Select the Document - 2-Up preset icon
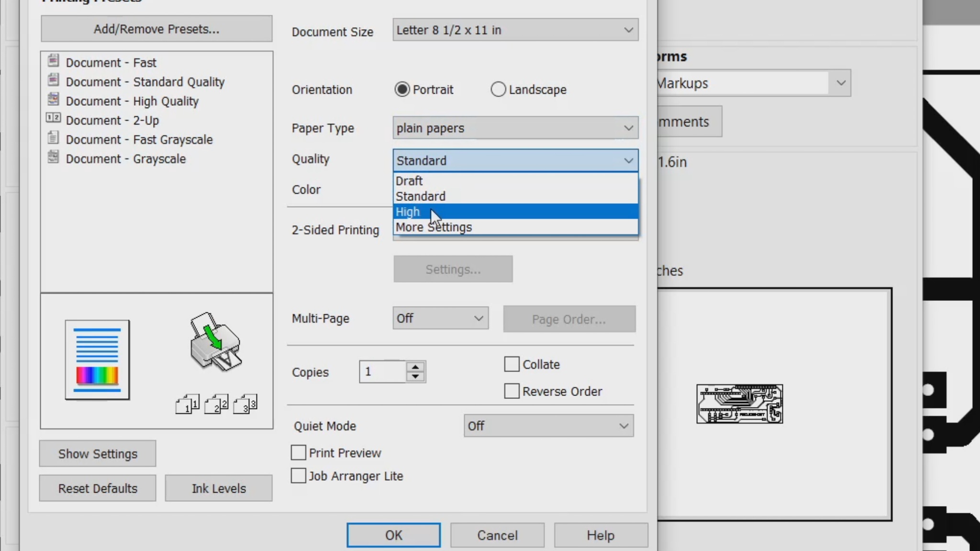 click(x=53, y=118)
